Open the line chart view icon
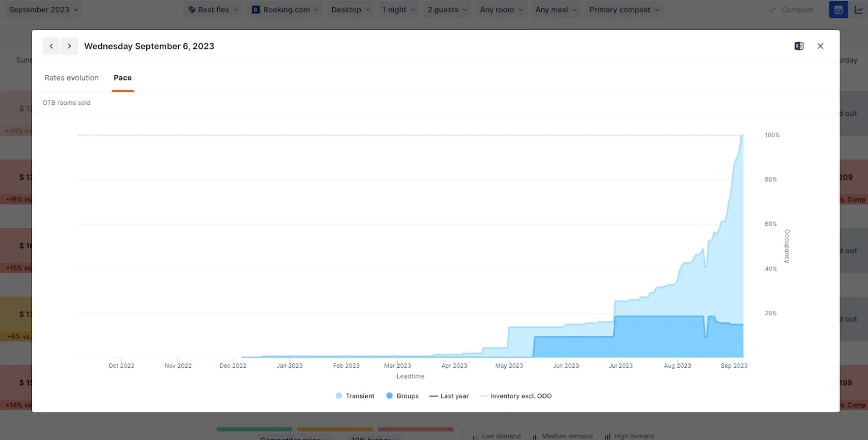This screenshot has width=868, height=440. [859, 9]
